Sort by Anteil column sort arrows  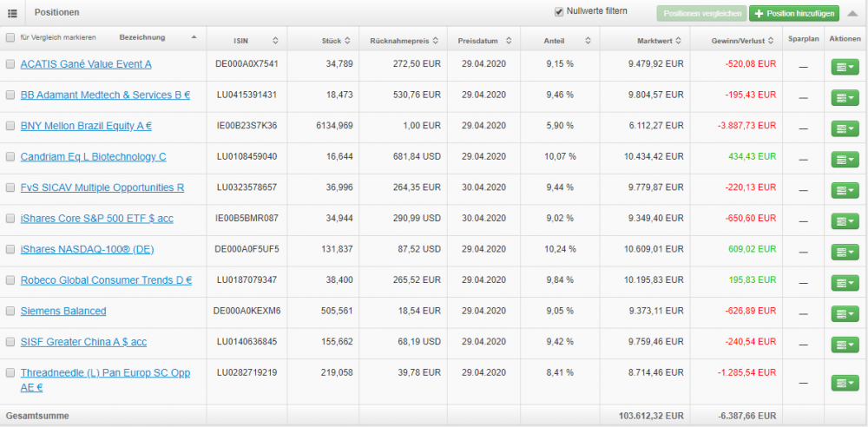(589, 41)
